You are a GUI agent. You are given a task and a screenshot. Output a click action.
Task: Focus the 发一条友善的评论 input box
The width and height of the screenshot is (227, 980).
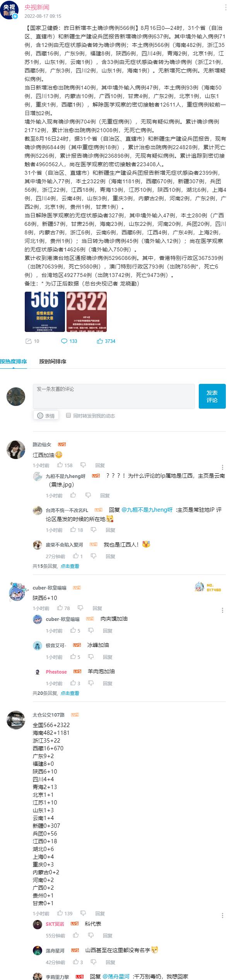point(114,396)
